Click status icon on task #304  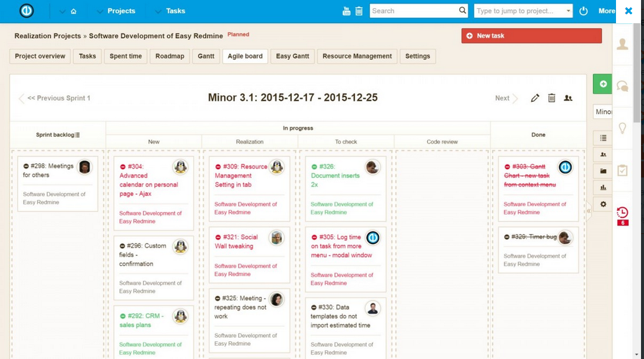(122, 167)
